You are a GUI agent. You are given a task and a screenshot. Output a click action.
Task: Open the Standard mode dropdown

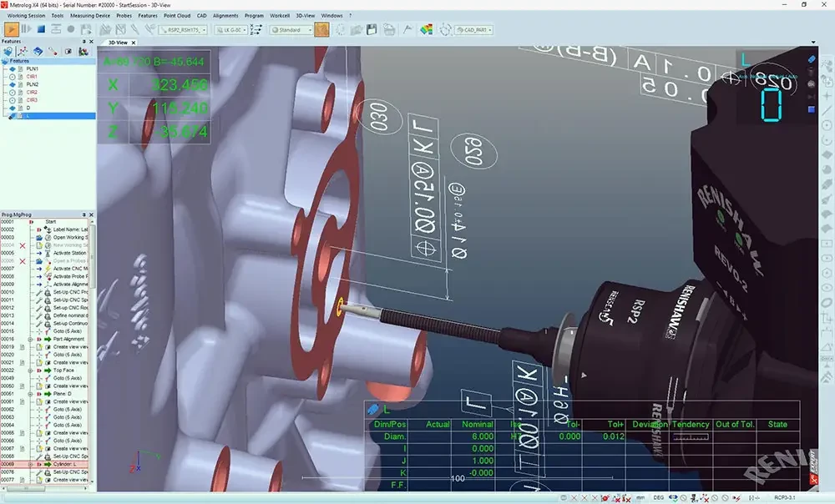point(291,30)
